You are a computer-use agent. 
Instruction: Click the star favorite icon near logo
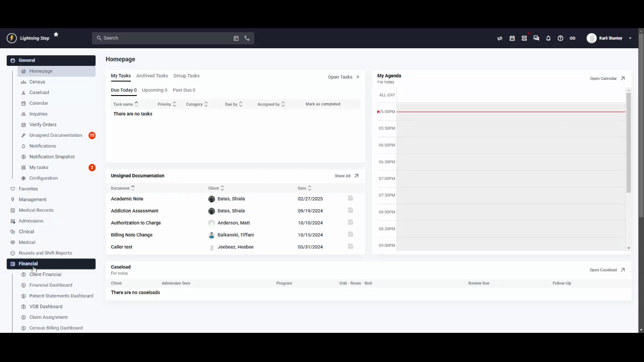point(56,34)
